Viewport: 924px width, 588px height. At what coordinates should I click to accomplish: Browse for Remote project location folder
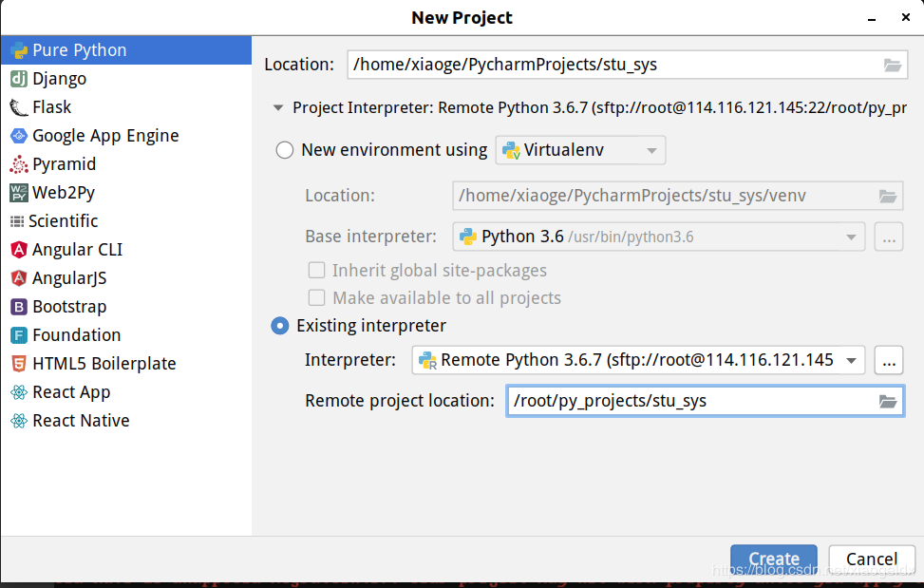click(888, 401)
